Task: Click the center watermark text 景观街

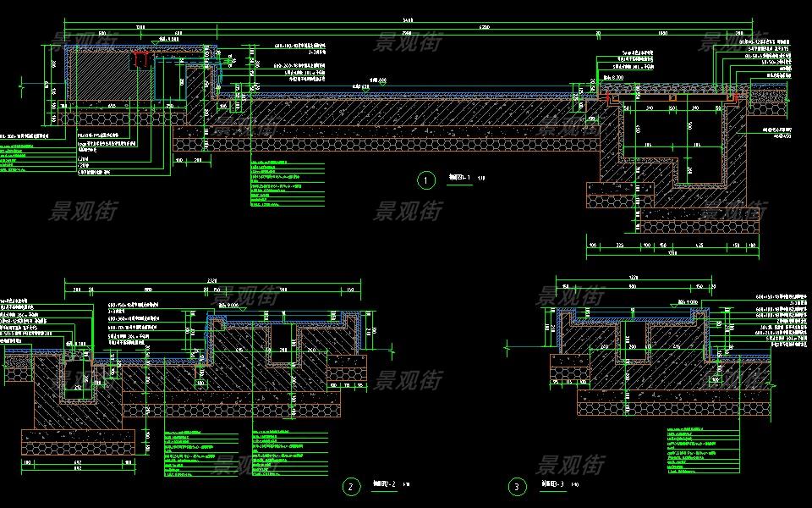Action: tap(407, 211)
